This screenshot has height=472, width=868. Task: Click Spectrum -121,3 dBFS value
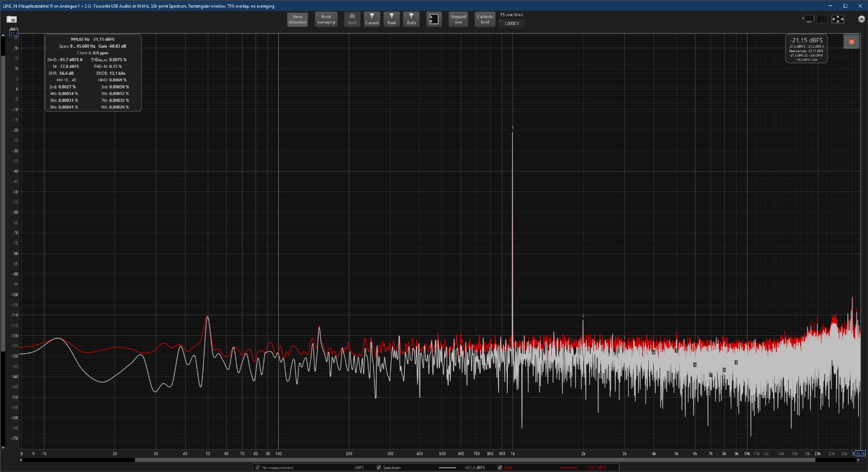click(474, 468)
